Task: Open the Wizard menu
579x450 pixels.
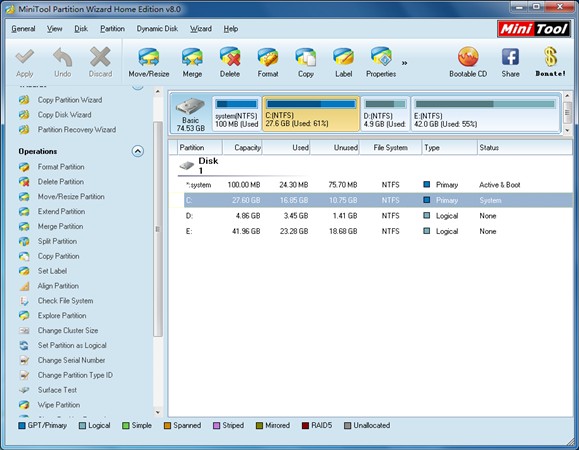Action: (201, 29)
